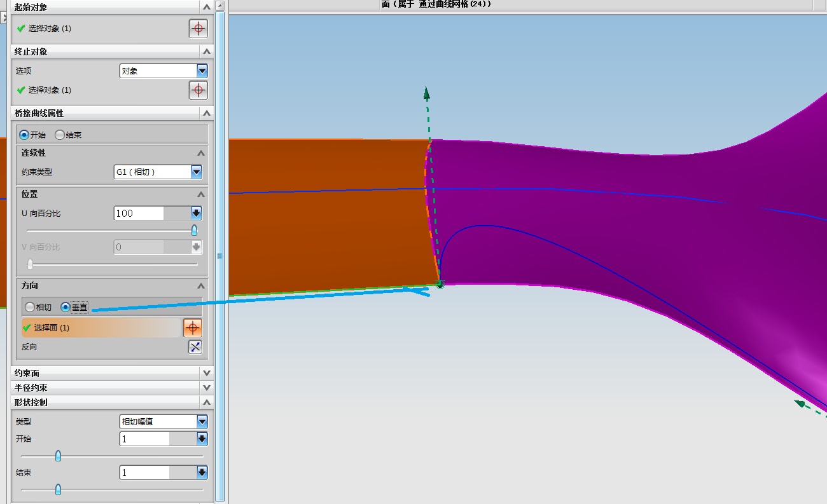Collapse the 形状控制 section
Screen dimensions: 827x504
click(206, 402)
